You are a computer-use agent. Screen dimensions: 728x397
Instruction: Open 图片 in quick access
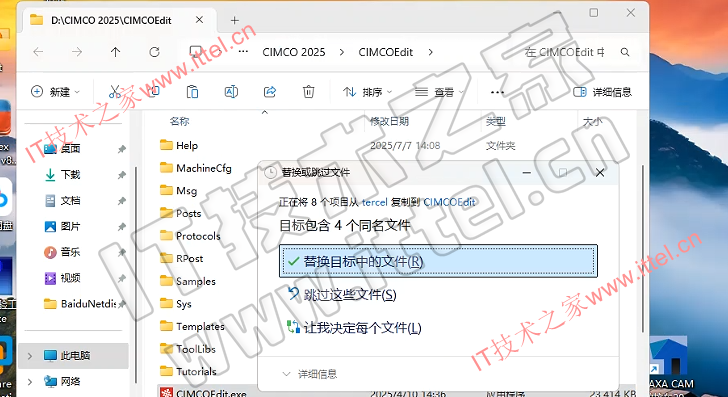pyautogui.click(x=71, y=226)
